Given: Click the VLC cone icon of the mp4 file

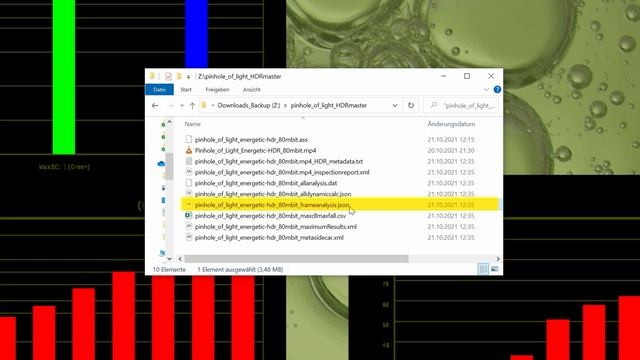Looking at the screenshot, I should [x=189, y=150].
